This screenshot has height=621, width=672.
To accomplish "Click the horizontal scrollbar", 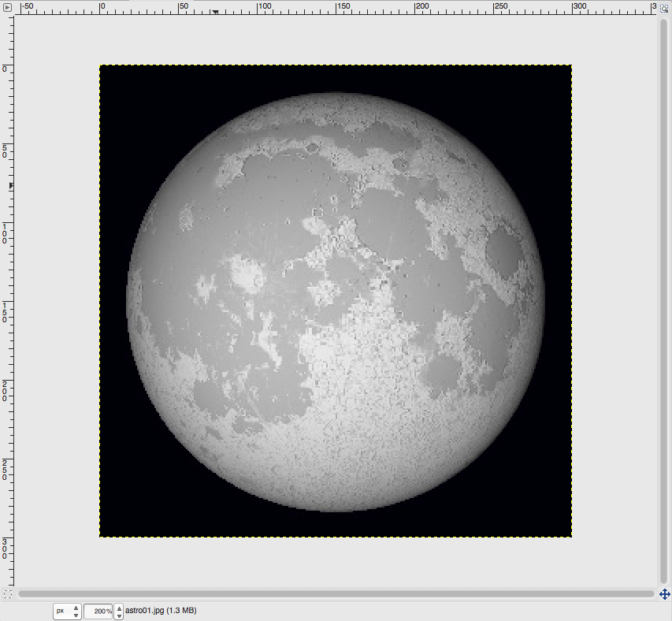I will 336,594.
